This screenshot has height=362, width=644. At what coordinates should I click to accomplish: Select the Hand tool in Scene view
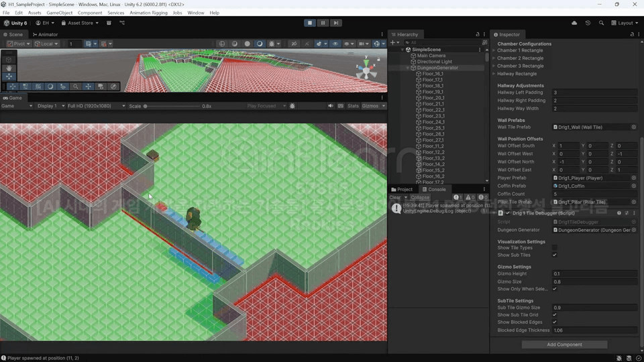[9, 68]
